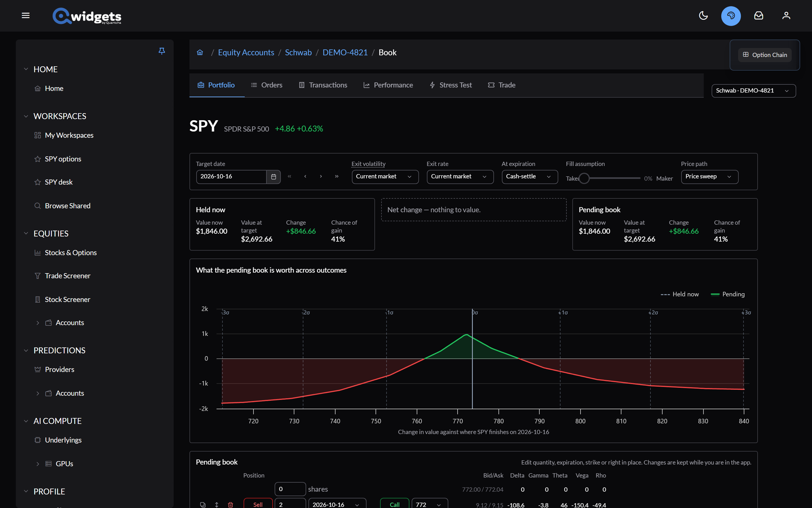This screenshot has height=508, width=812.
Task: Open the At expiration Cash-settle dropdown
Action: click(x=529, y=177)
